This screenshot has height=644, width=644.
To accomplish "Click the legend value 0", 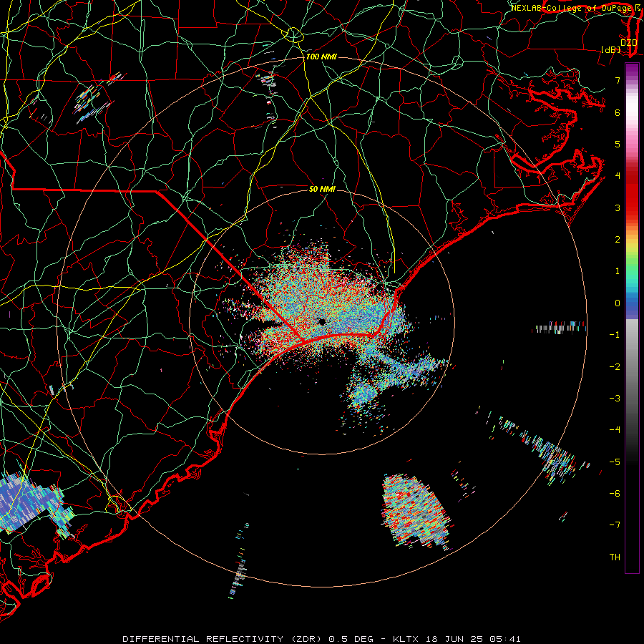I will click(618, 303).
